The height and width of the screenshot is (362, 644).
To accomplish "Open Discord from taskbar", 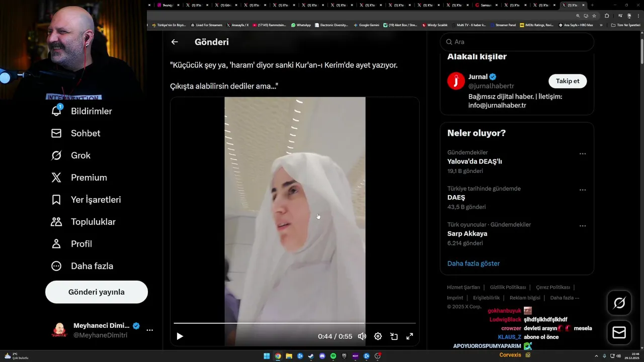I will 322,356.
